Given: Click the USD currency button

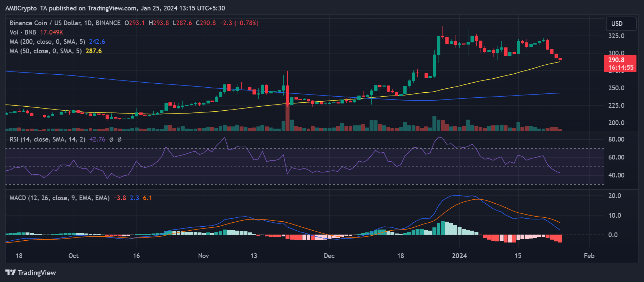Looking at the screenshot, I should coord(621,24).
